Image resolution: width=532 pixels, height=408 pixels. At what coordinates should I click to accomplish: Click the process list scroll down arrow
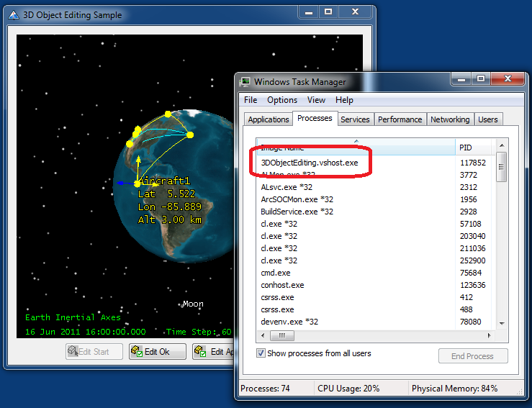click(x=502, y=324)
